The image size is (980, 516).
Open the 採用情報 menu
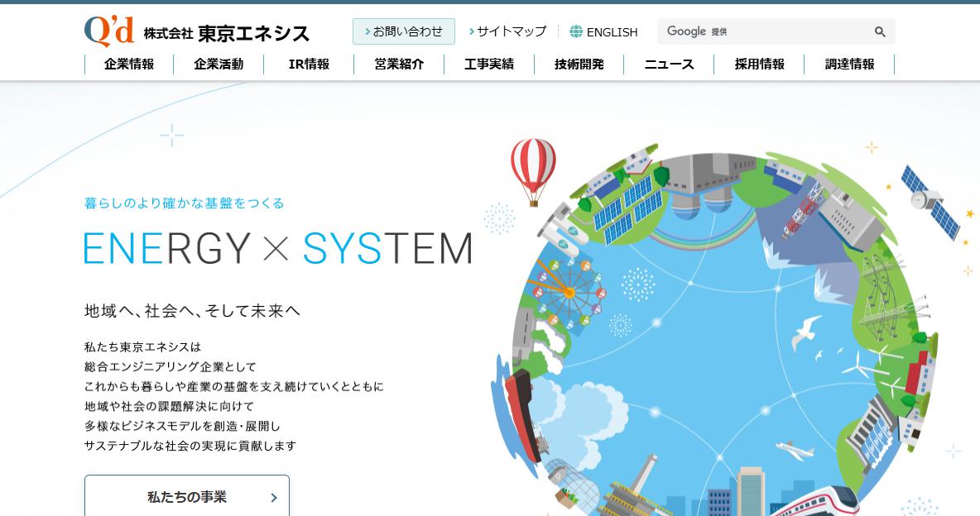759,64
